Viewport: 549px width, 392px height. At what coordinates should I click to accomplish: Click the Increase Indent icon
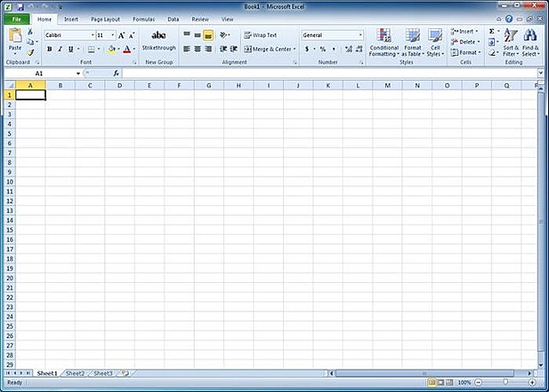coord(233,49)
